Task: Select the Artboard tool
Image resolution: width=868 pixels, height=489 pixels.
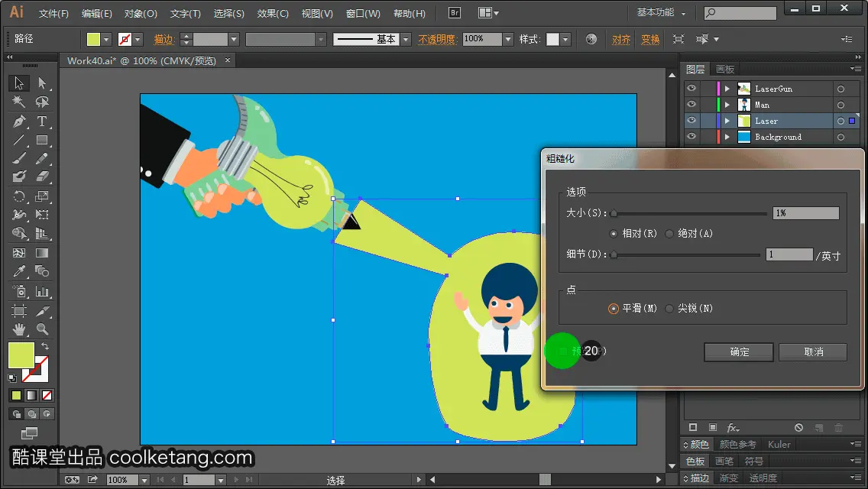Action: pos(19,311)
